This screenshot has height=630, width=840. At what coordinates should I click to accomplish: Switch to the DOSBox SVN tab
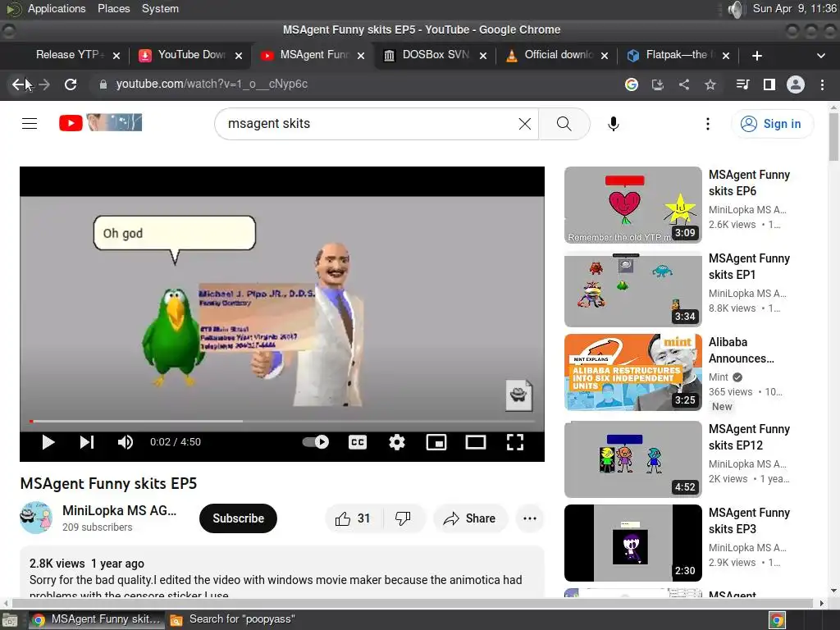pos(435,55)
